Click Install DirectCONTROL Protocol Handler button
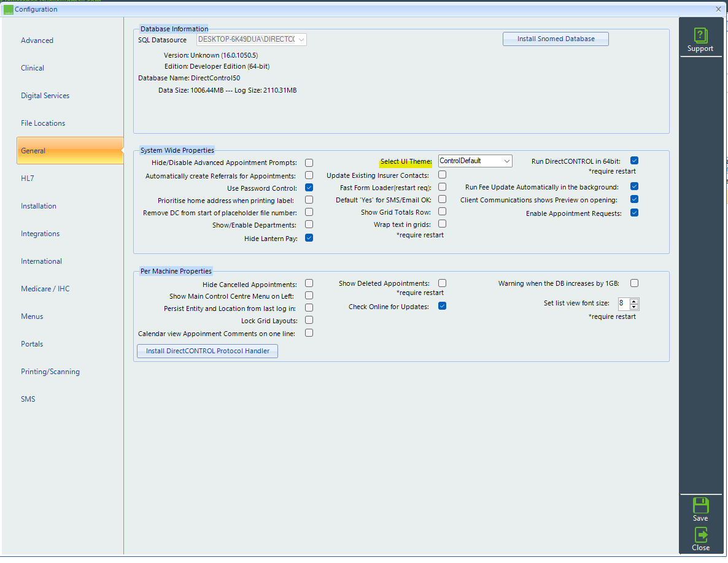The height and width of the screenshot is (563, 728). (207, 351)
